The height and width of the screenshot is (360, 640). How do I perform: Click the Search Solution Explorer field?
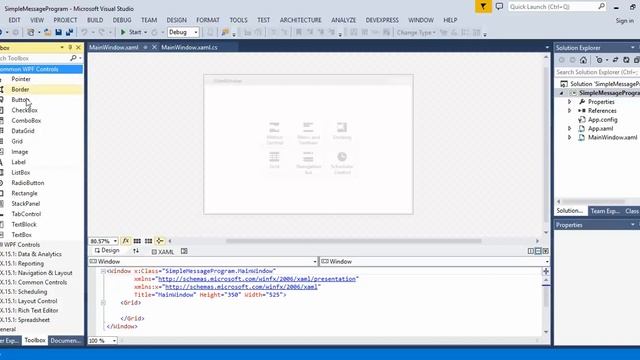pyautogui.click(x=597, y=72)
